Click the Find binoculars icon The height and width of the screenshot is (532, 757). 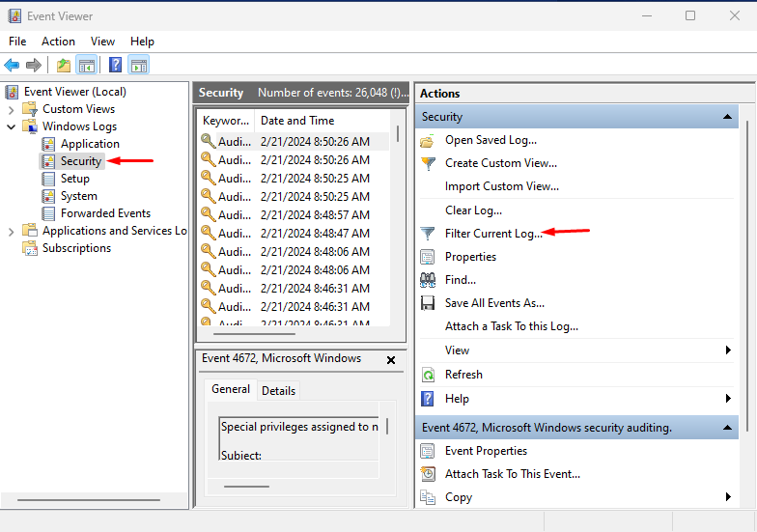(428, 280)
